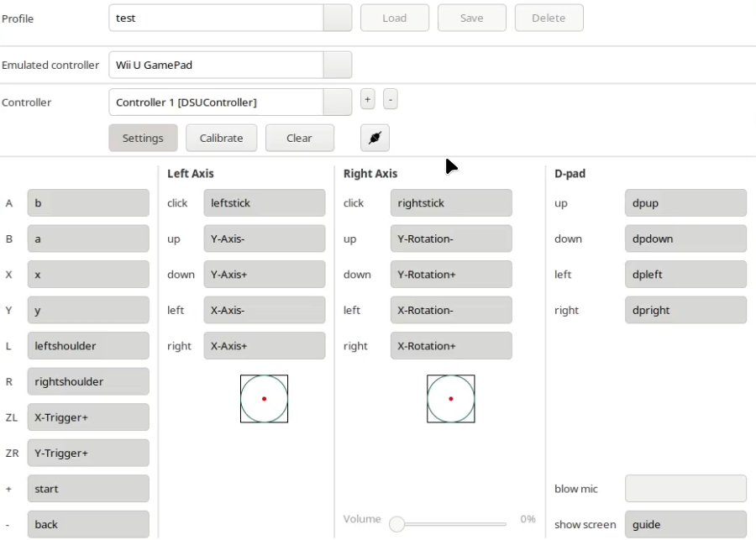756x540 pixels.
Task: Select the ZL mapping field X-Trigger+
Action: coord(88,417)
